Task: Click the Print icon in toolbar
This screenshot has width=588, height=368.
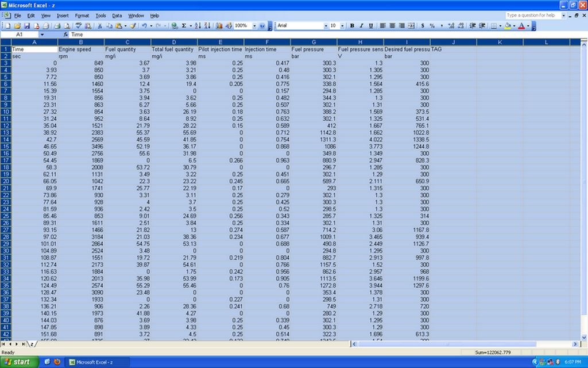Action: pos(57,25)
